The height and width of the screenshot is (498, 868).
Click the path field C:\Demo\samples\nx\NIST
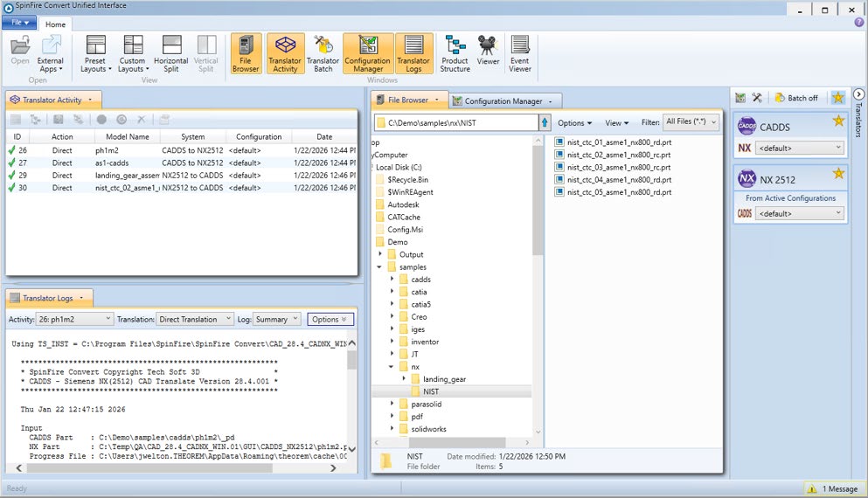[456, 122]
